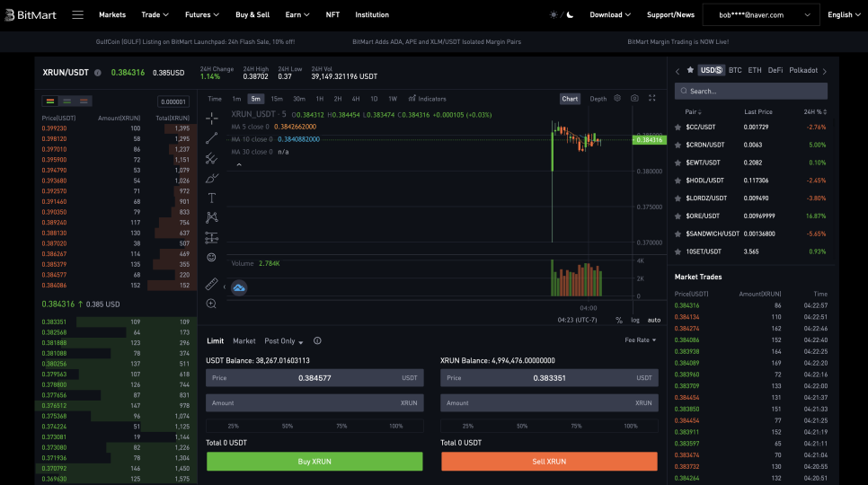Take a chart snapshot with camera icon

pos(634,99)
